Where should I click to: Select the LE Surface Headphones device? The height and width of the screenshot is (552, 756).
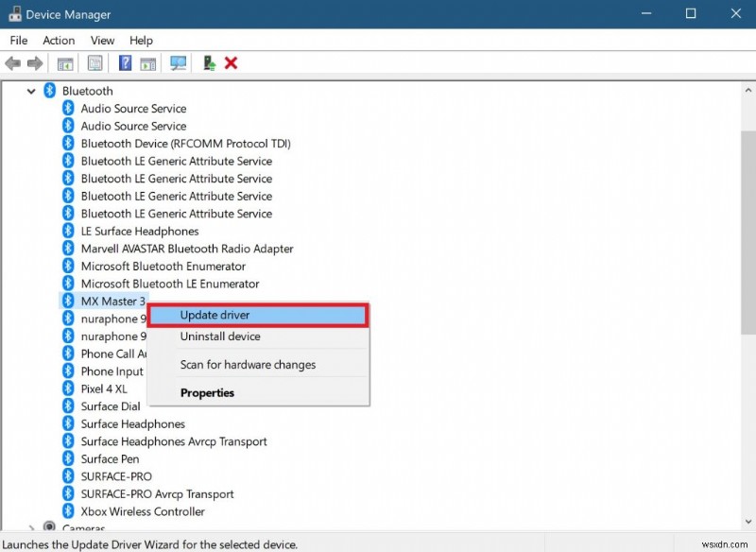(139, 231)
